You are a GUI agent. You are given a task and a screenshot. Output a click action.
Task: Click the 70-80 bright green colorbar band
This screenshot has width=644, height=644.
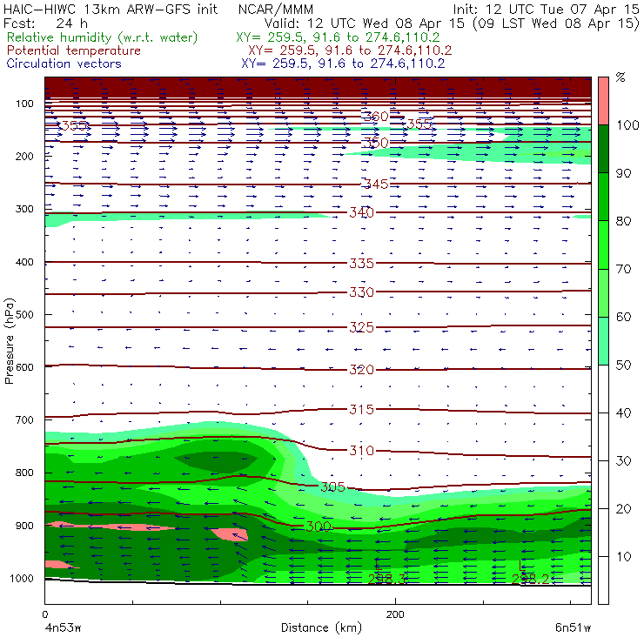(603, 245)
